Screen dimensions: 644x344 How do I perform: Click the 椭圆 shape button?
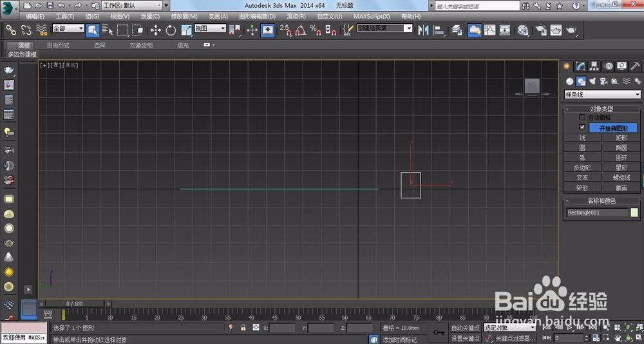[622, 148]
